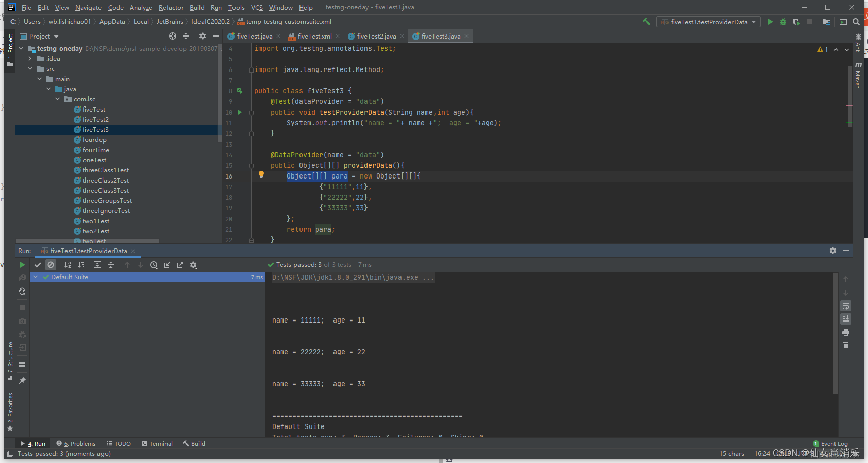
Task: Clear console with trash icon
Action: (846, 345)
